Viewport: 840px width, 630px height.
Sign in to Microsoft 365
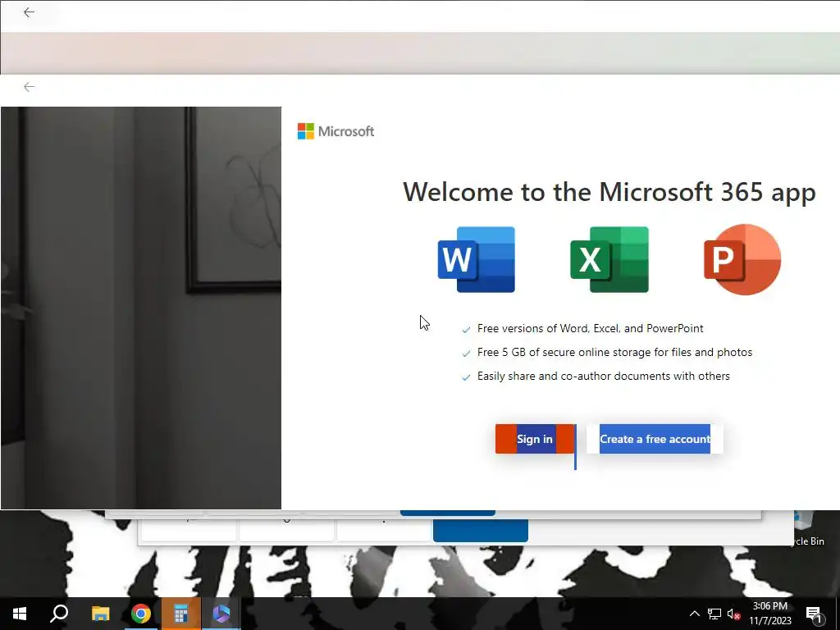pyautogui.click(x=535, y=439)
